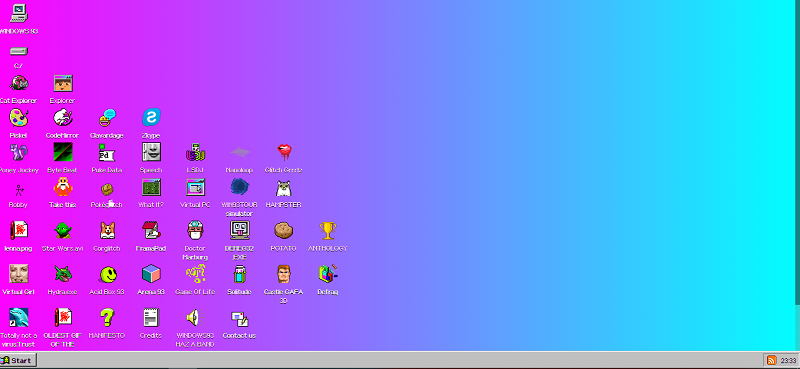Launch Cat Explorer from the desktop
This screenshot has width=800, height=369.
[18, 83]
